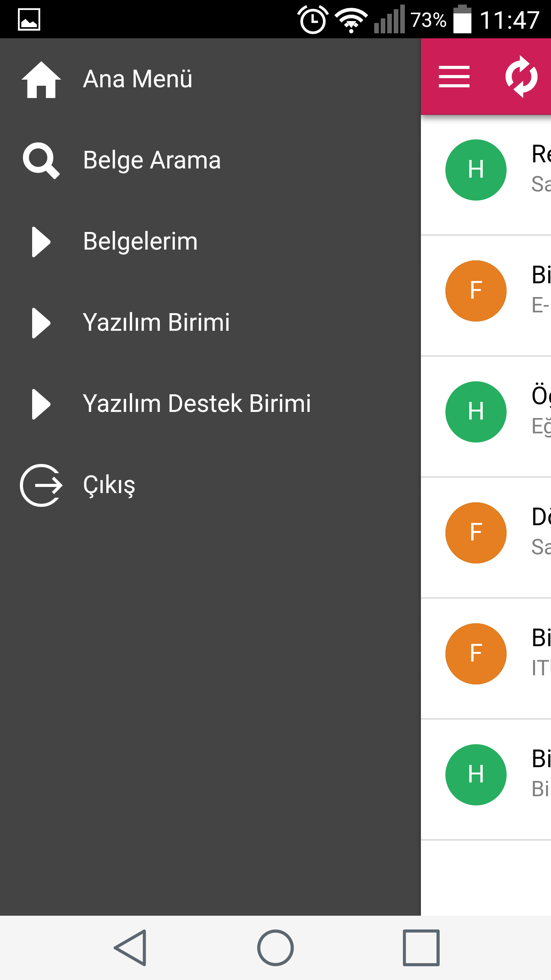Select the Çıkış label to log out
This screenshot has height=980, width=551.
coord(109,485)
